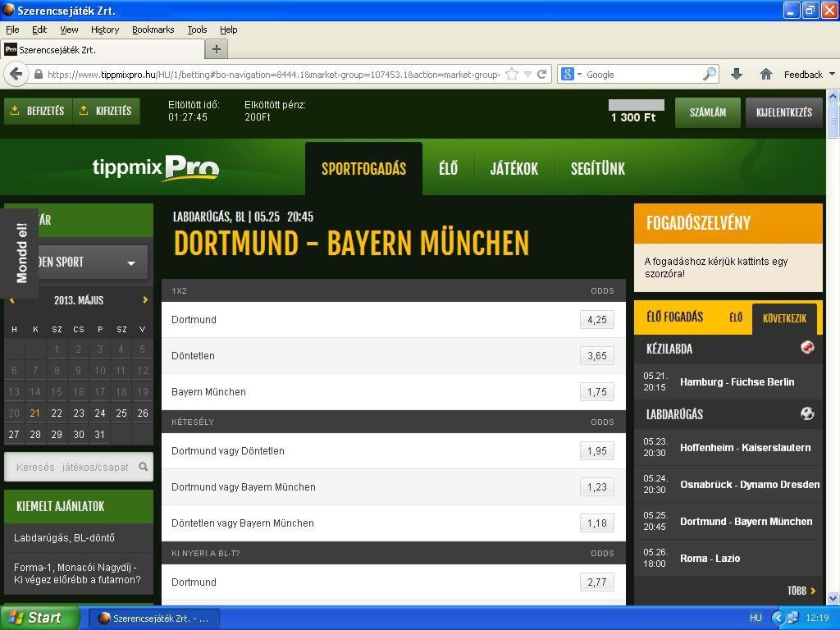
Task: Click the browser address bar URL
Action: [274, 75]
